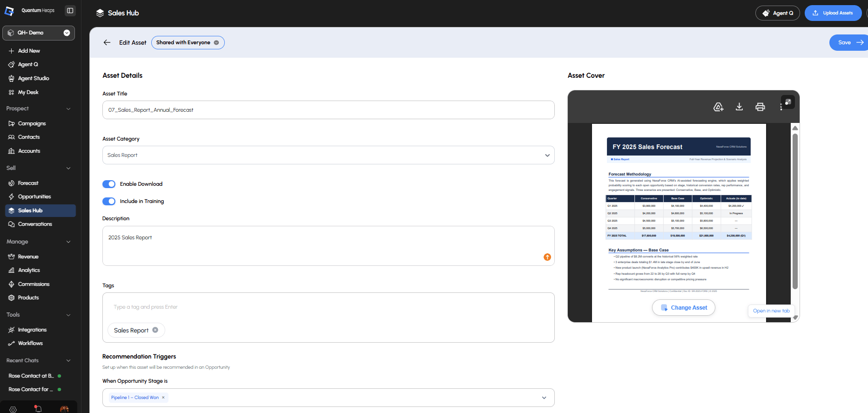The width and height of the screenshot is (868, 413).
Task: Expand the asset cover preview
Action: pyautogui.click(x=788, y=102)
